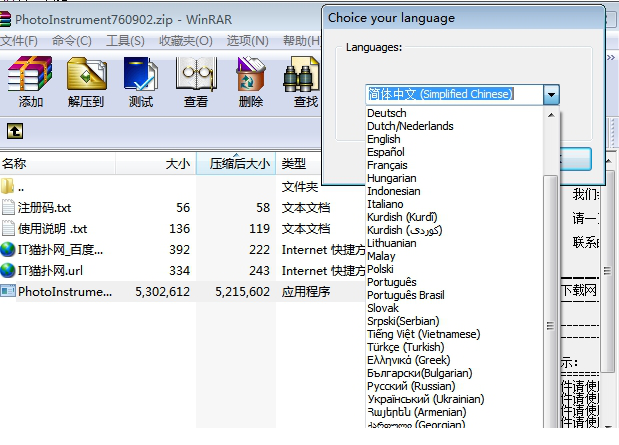The height and width of the screenshot is (445, 619).
Task: Select the 注册码.txt file row
Action: [182, 207]
